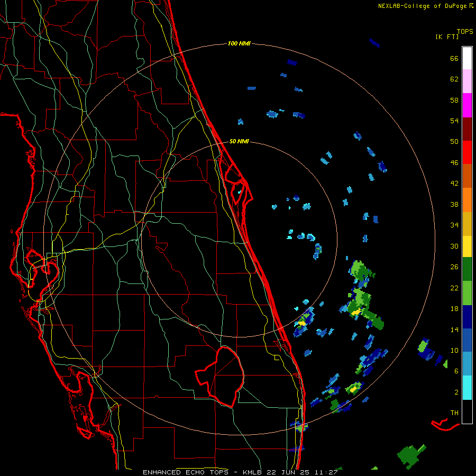Viewport: 476px width, 476px height.
Task: Select the dark green legend swatch
Action: pyautogui.click(x=467, y=269)
